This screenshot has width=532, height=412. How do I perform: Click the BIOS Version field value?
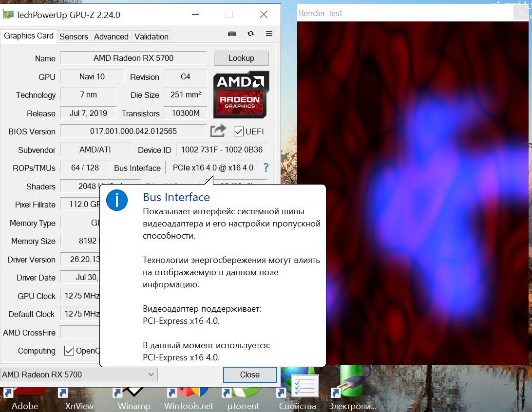click(x=133, y=131)
